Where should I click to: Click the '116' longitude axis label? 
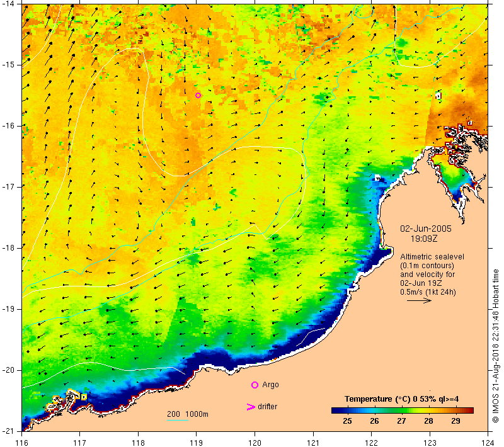22,443
